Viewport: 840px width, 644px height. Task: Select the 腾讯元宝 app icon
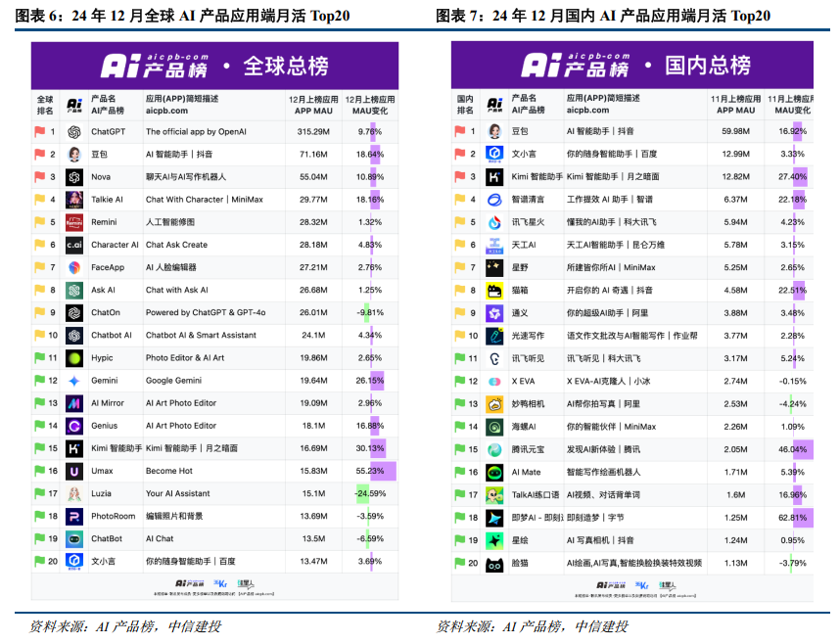pos(494,449)
